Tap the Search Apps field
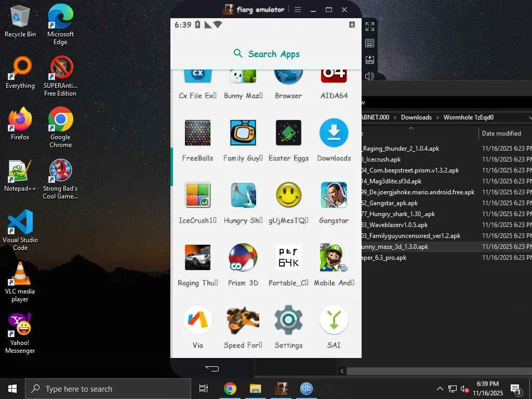 [x=266, y=54]
